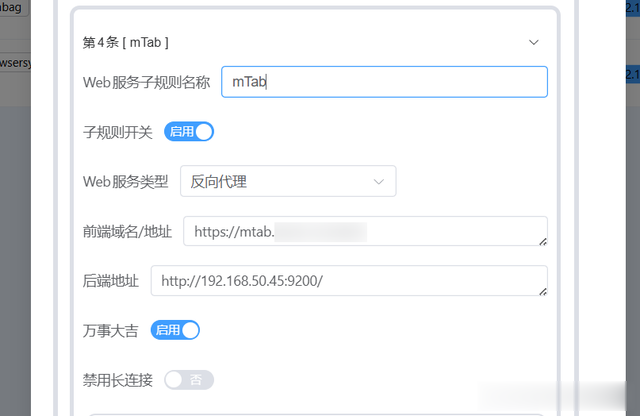Click the 前端域名/地址 text box
The image size is (640, 416).
pyautogui.click(x=365, y=231)
